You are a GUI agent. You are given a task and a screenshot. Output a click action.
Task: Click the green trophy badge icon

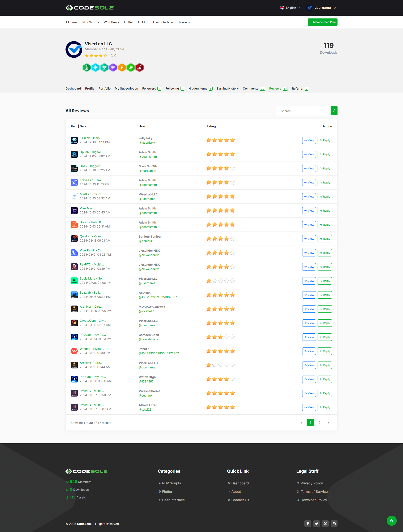(x=104, y=68)
